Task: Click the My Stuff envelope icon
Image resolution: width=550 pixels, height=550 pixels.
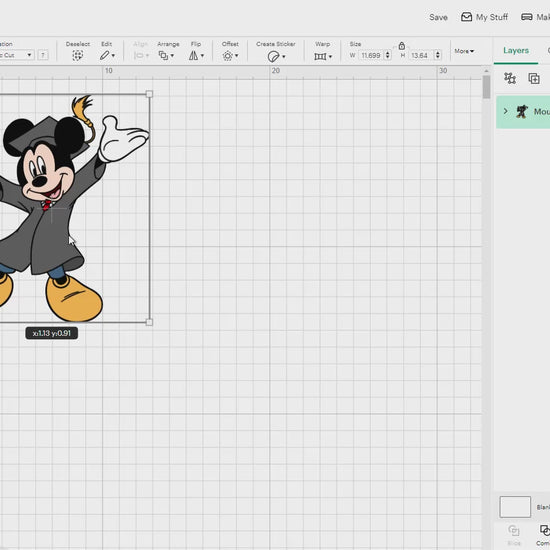Action: [x=466, y=17]
